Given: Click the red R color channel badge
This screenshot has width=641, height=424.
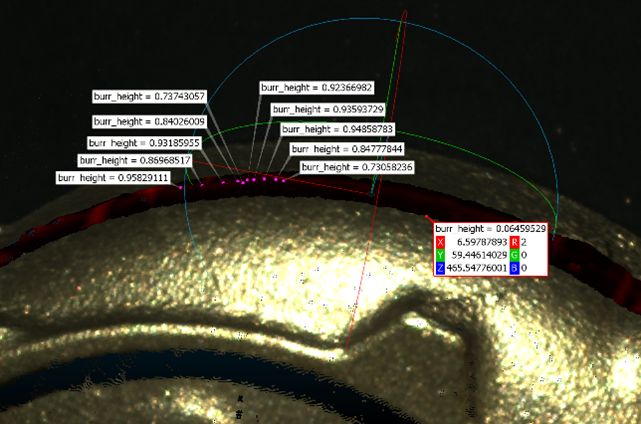Looking at the screenshot, I should pyautogui.click(x=514, y=242).
